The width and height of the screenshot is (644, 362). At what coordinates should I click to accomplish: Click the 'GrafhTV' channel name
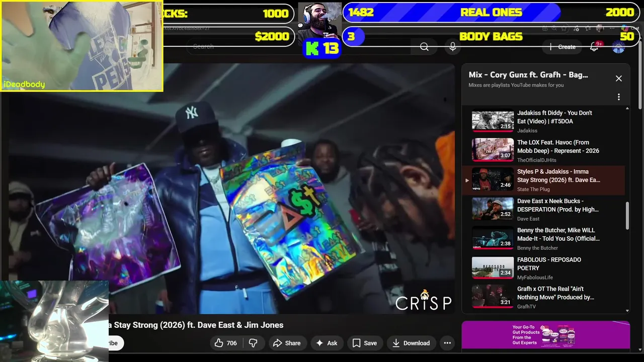click(x=526, y=307)
